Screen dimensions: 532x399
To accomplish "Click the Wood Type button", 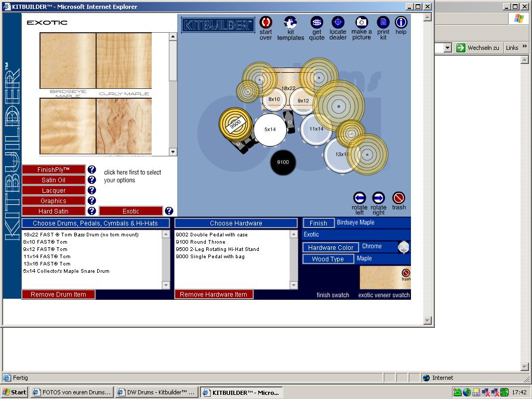I will click(328, 259).
